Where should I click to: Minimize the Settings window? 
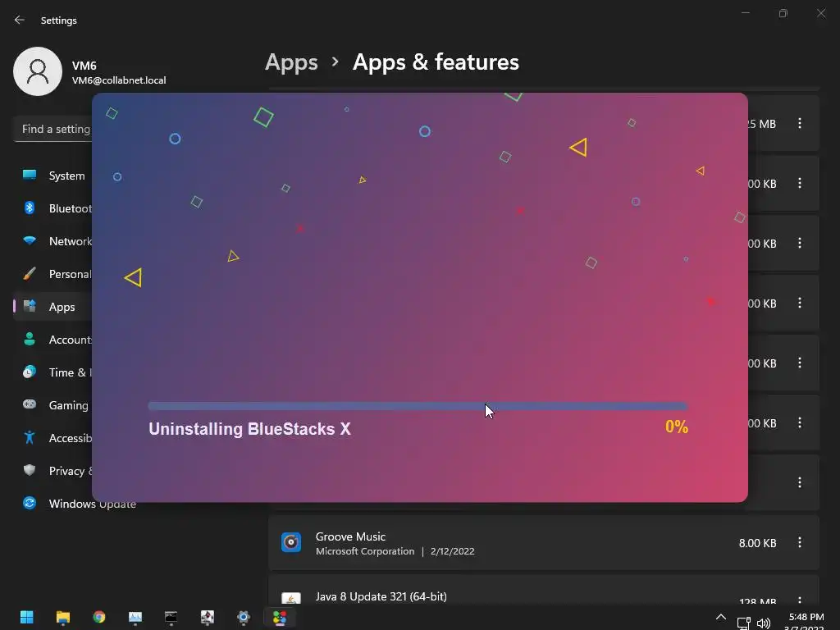[745, 13]
